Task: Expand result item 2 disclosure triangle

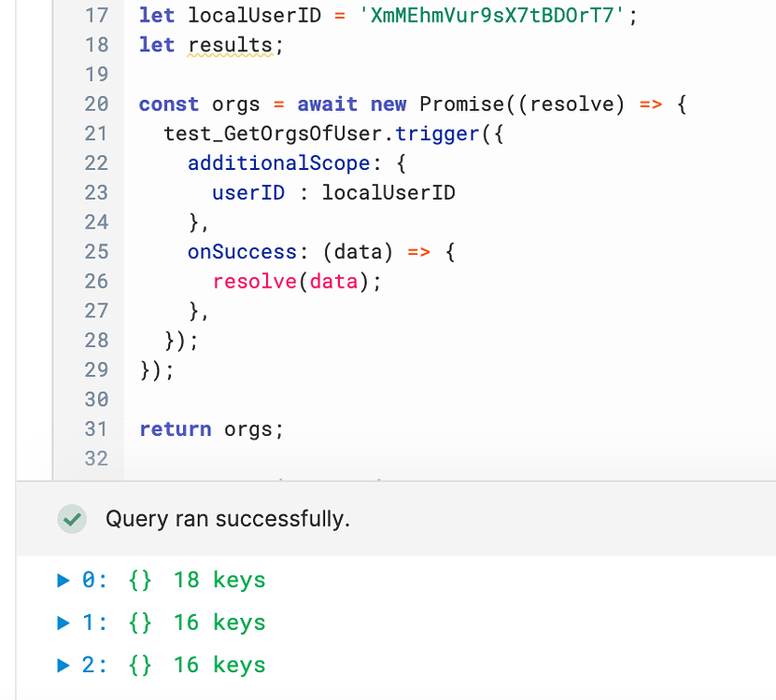Action: coord(63,665)
